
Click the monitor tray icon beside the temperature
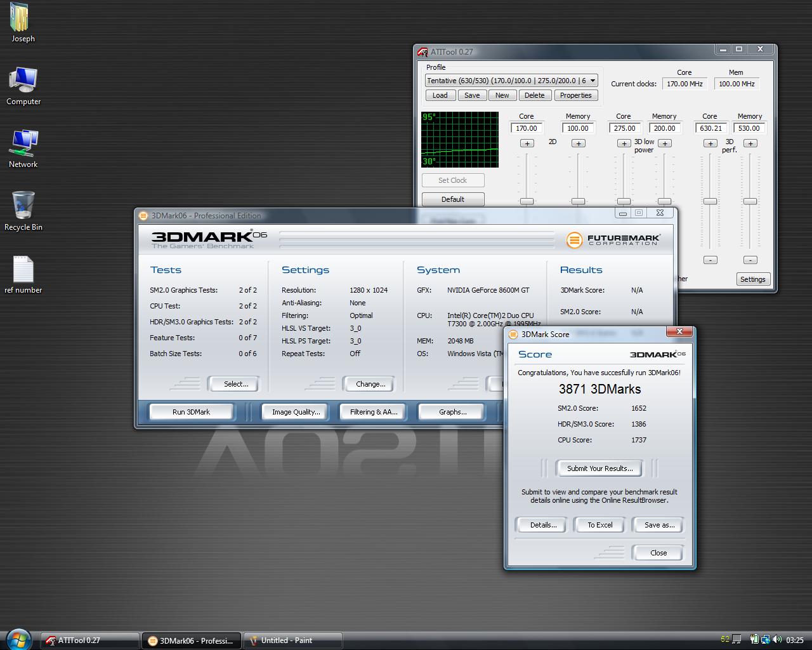pyautogui.click(x=737, y=639)
